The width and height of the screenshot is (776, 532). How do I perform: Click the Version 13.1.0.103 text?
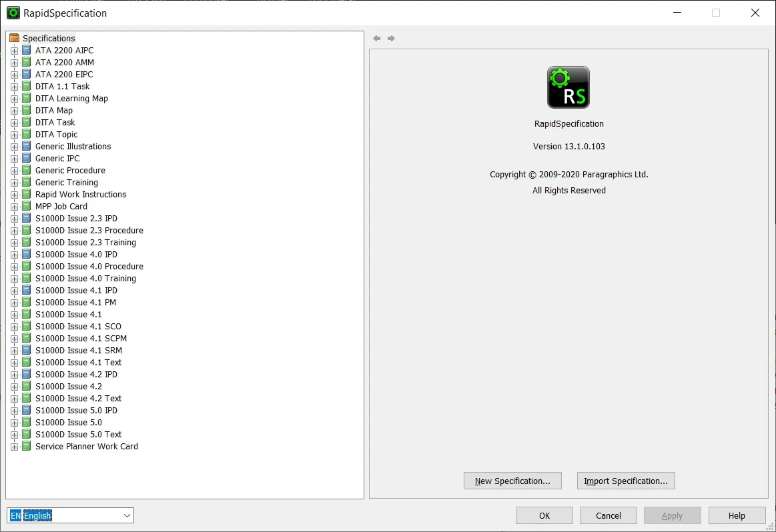click(x=568, y=147)
